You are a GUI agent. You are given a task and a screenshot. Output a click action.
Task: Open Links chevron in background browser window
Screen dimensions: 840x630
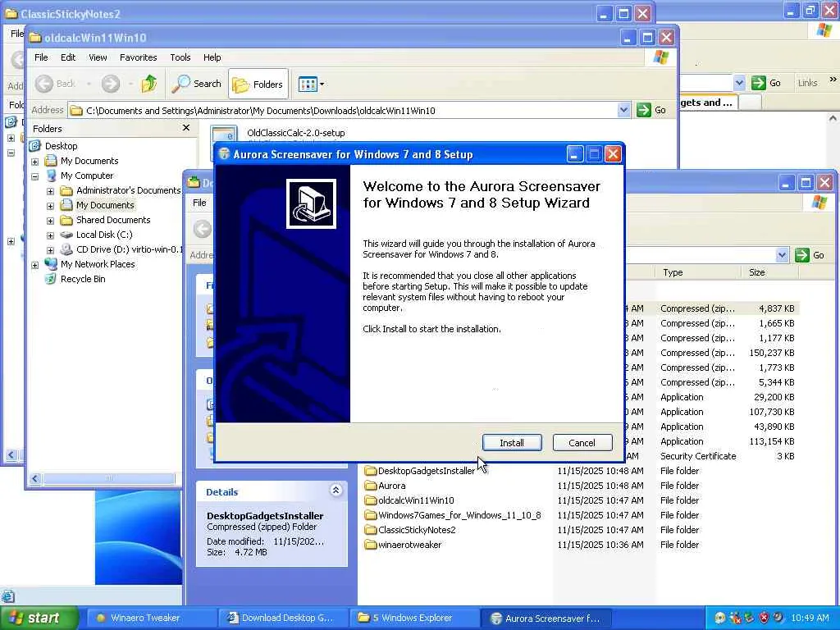[833, 80]
